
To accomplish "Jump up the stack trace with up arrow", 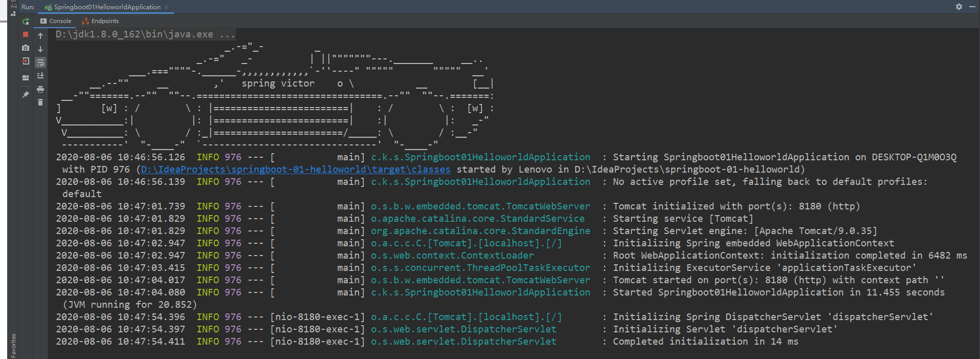I will point(40,36).
